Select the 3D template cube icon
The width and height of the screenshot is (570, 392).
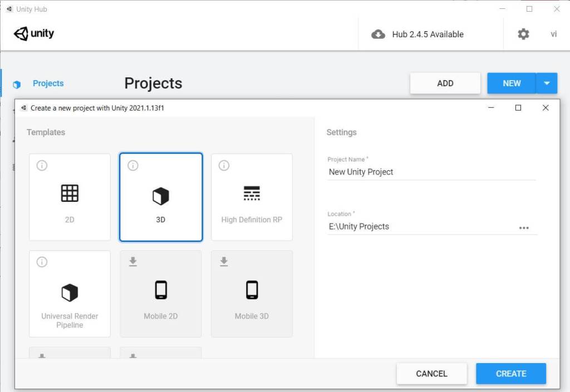point(160,196)
